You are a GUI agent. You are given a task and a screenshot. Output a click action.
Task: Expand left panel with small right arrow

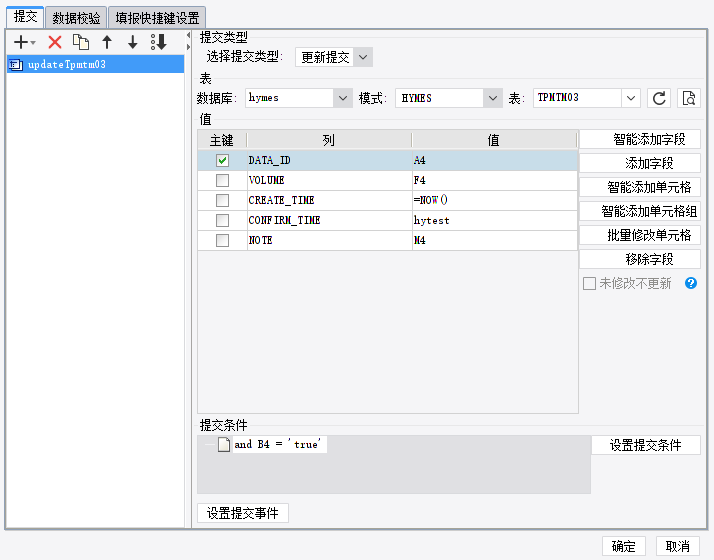[189, 47]
